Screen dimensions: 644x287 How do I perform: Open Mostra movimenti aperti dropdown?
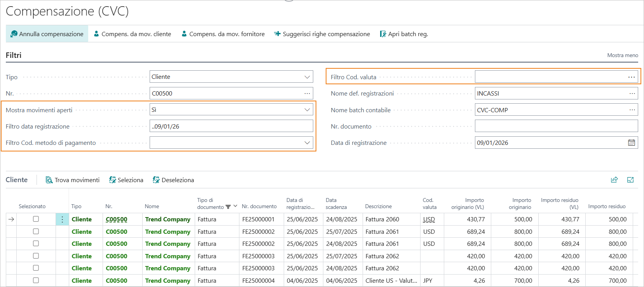pos(307,110)
